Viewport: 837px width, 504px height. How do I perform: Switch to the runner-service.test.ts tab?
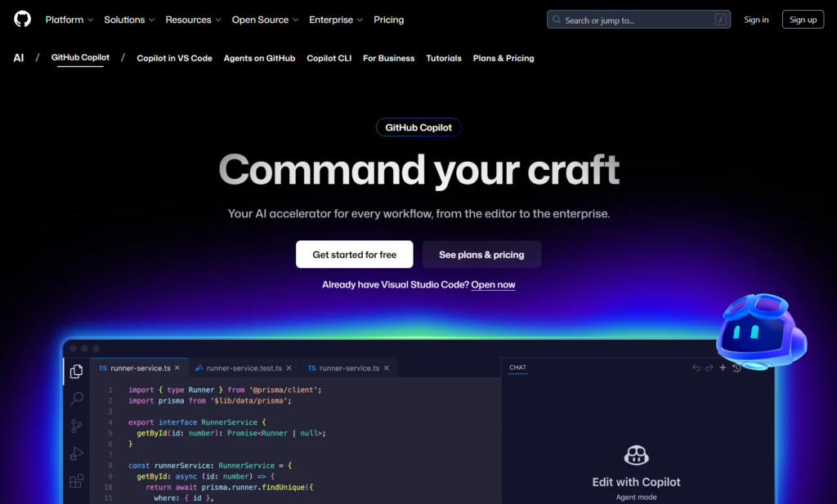(x=244, y=368)
